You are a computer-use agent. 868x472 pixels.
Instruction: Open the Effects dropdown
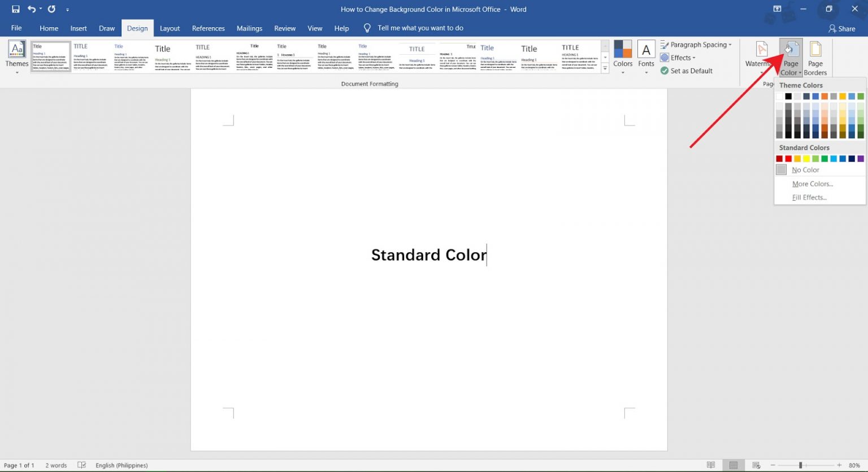[x=678, y=58]
